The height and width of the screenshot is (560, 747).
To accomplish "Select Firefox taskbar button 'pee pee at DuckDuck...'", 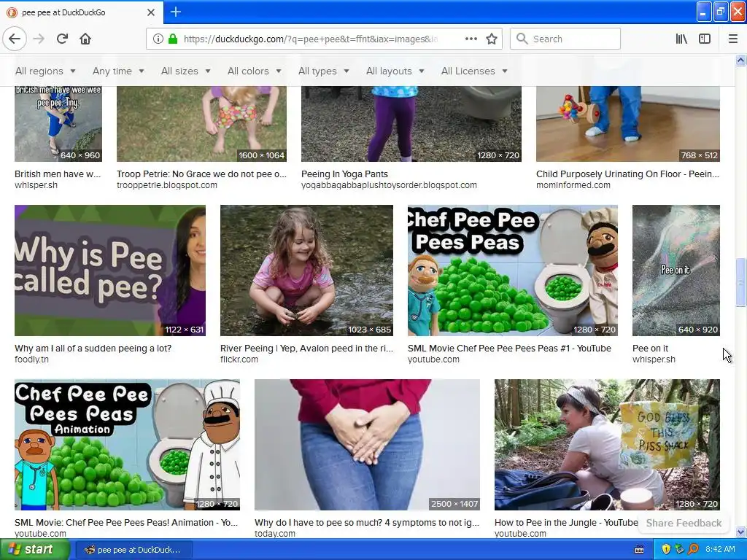I will (134, 550).
